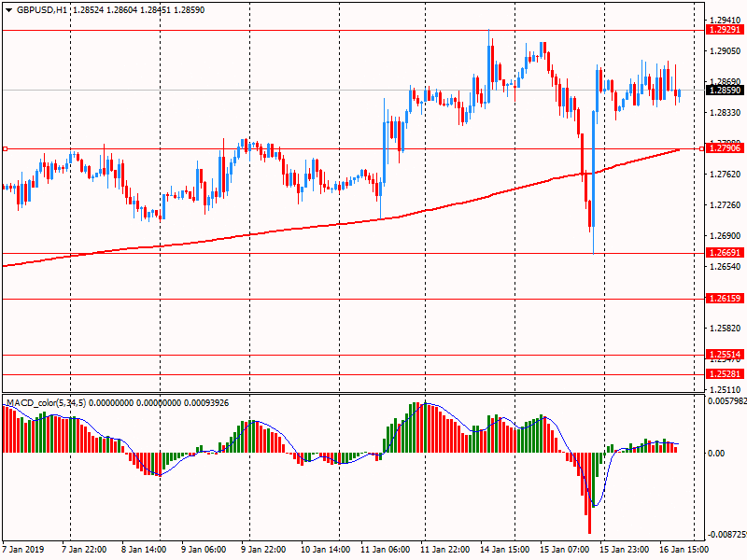
Task: Select the 1.27906 red price tag
Action: point(725,148)
